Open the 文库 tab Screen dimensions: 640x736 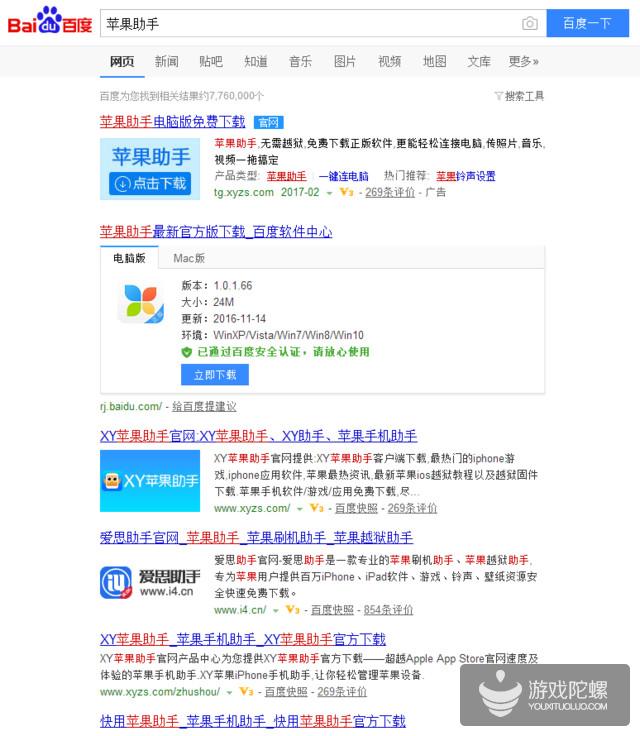click(479, 61)
